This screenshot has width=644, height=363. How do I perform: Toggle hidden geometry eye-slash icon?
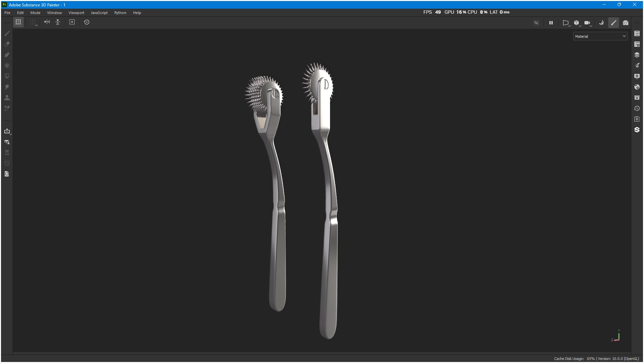(536, 23)
